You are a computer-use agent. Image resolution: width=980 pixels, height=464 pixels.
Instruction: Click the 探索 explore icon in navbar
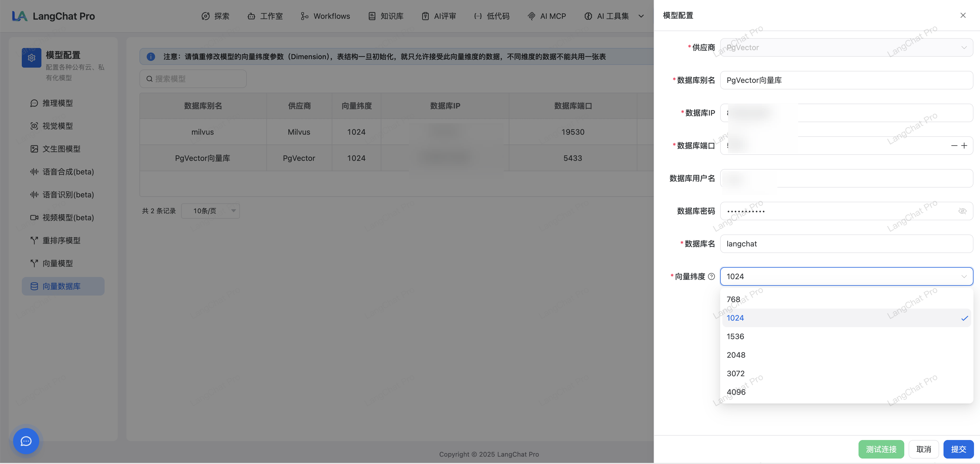click(205, 16)
